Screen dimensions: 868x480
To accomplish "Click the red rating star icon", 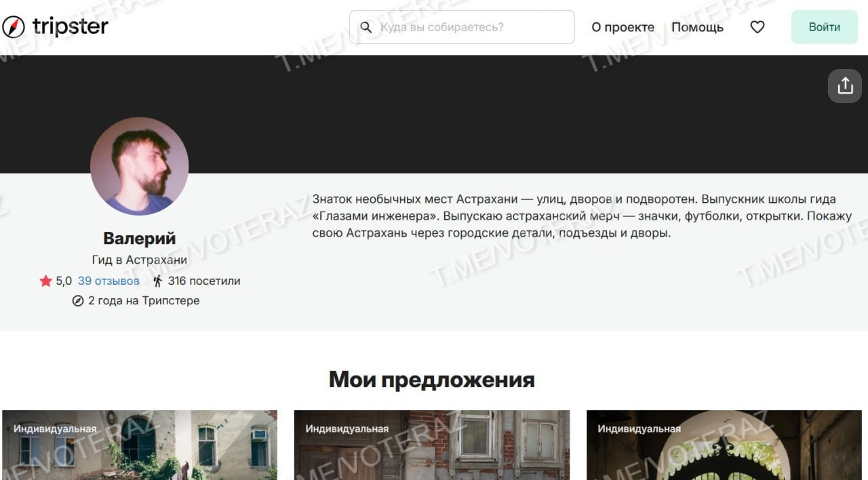I will (45, 281).
